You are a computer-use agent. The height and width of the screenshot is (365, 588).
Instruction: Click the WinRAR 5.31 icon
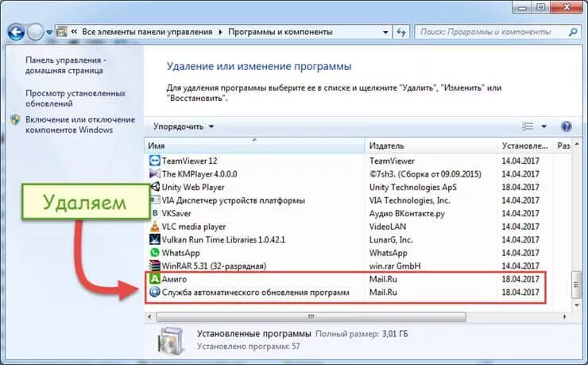coord(154,266)
